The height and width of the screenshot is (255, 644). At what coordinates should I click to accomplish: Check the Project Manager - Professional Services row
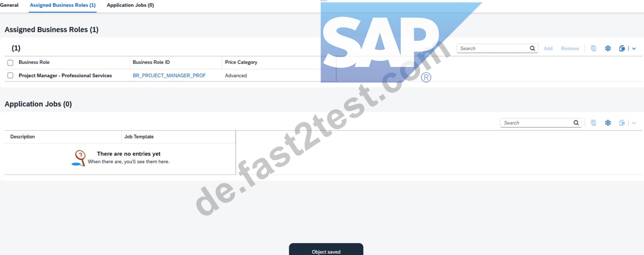(10, 75)
